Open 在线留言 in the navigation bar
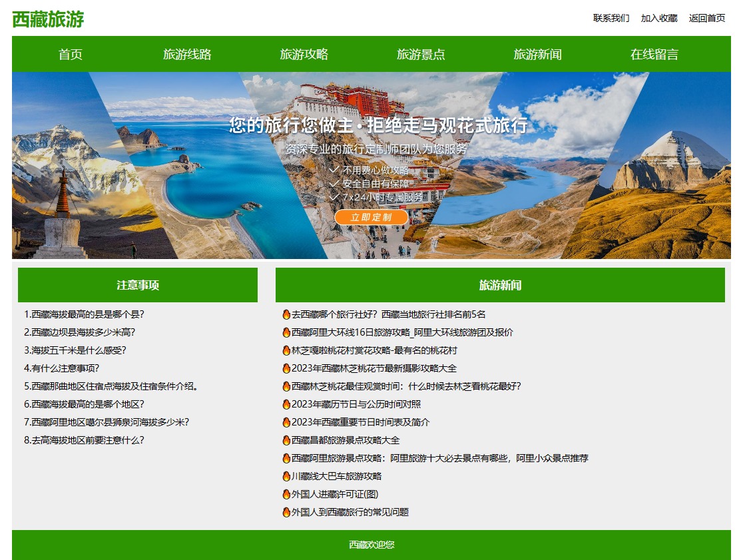 point(654,55)
